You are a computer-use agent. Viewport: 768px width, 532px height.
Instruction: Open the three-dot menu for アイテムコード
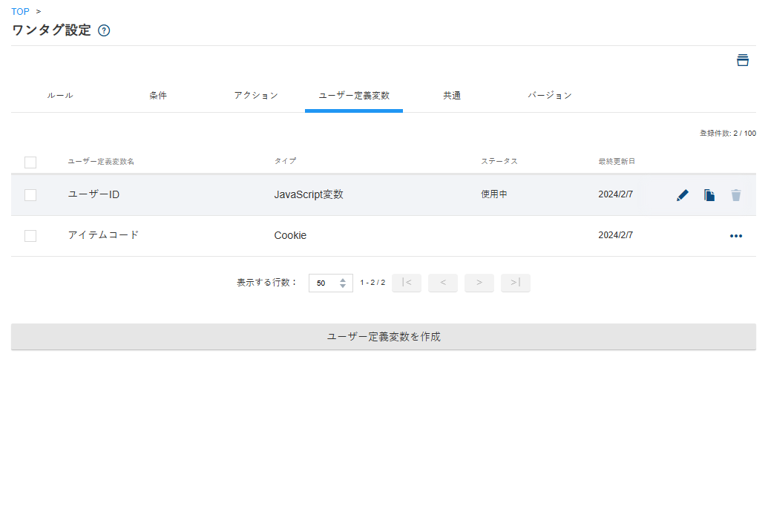tap(735, 236)
